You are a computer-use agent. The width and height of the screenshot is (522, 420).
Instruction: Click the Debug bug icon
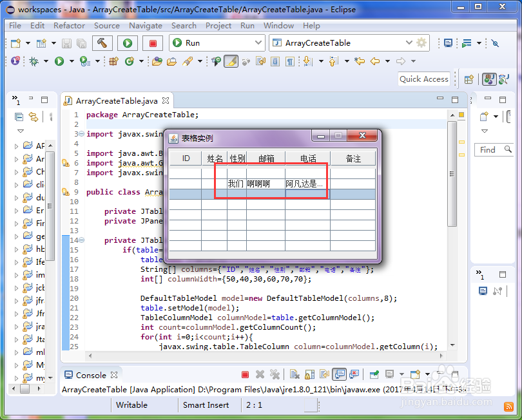(x=34, y=61)
